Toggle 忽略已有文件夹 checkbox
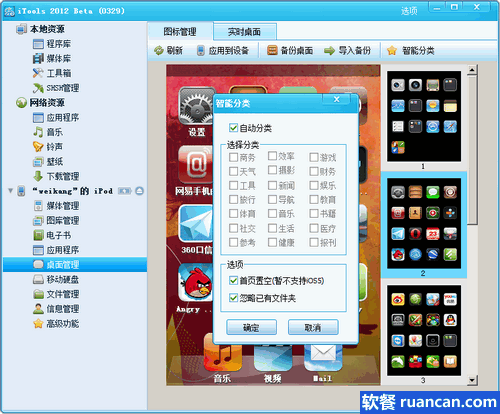This screenshot has height=414, width=500. tap(233, 298)
